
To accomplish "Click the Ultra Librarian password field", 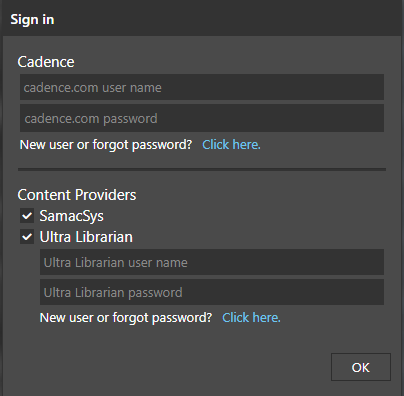I will click(212, 292).
